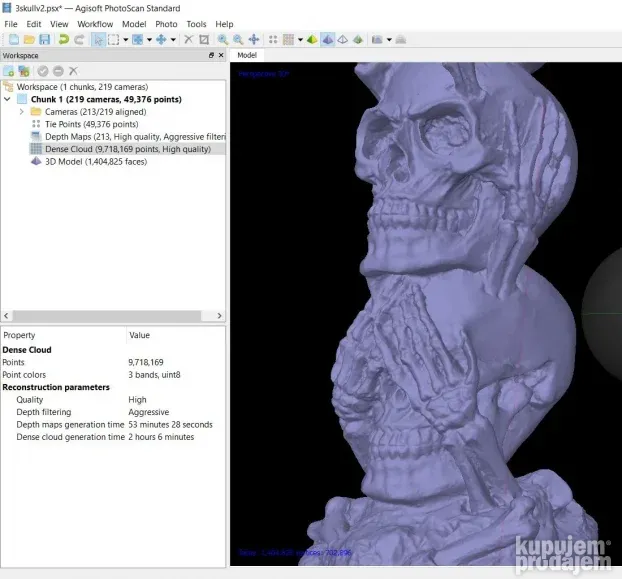This screenshot has width=622, height=579.
Task: Save the project with the floppy icon
Action: 45,40
